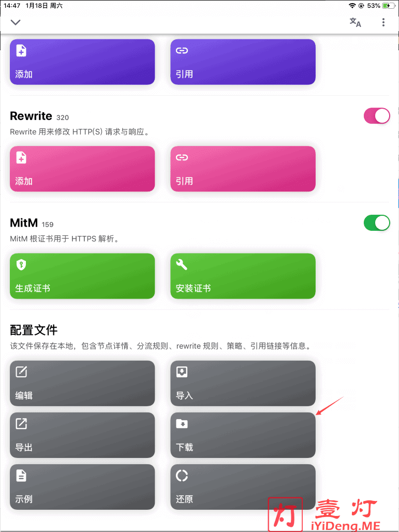Toggle the Rewrite switch off
Image resolution: width=399 pixels, height=532 pixels.
click(x=377, y=116)
